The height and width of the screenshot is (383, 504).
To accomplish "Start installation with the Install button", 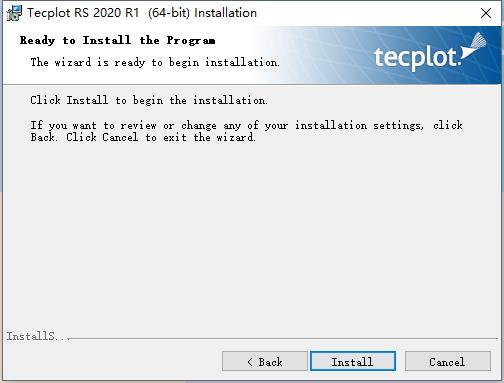I will point(353,361).
